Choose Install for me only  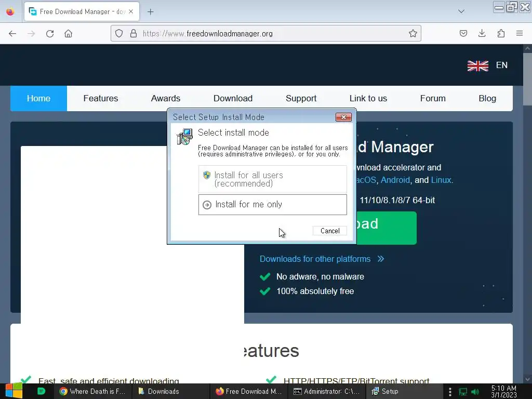click(272, 205)
